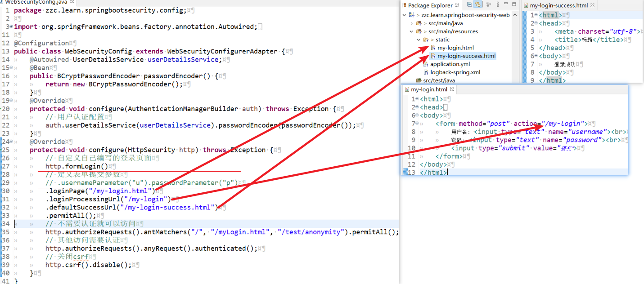
Task: Collapse body tag fold in my-login-success.html
Action: (x=536, y=56)
